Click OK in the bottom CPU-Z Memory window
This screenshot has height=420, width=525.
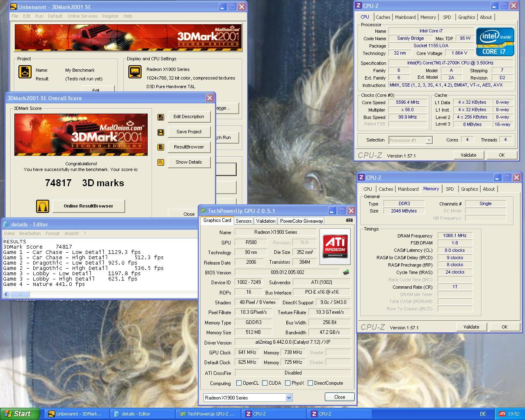click(x=504, y=327)
